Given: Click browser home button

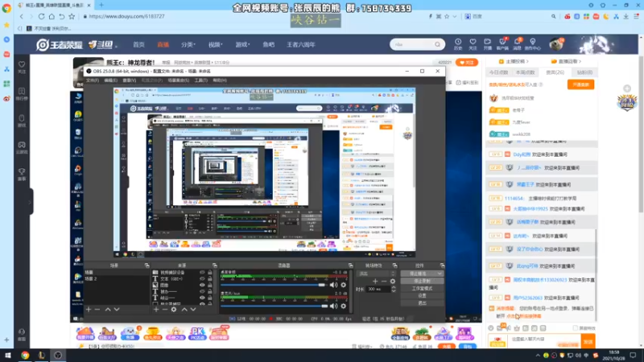Looking at the screenshot, I should click(52, 16).
